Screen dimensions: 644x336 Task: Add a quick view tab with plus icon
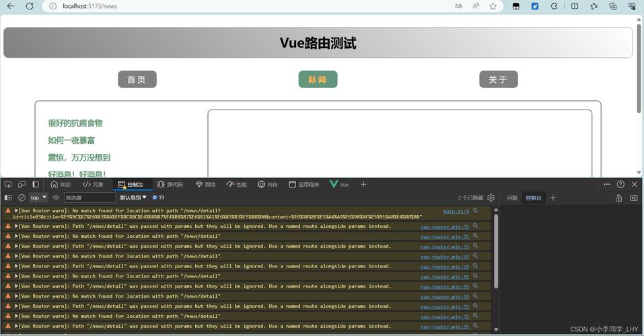pos(553,198)
